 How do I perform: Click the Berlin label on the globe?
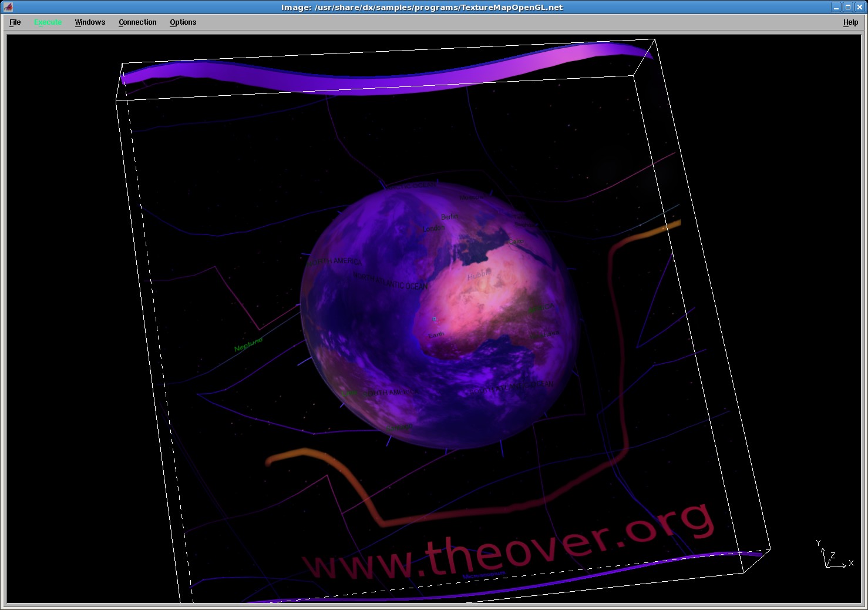(x=449, y=216)
